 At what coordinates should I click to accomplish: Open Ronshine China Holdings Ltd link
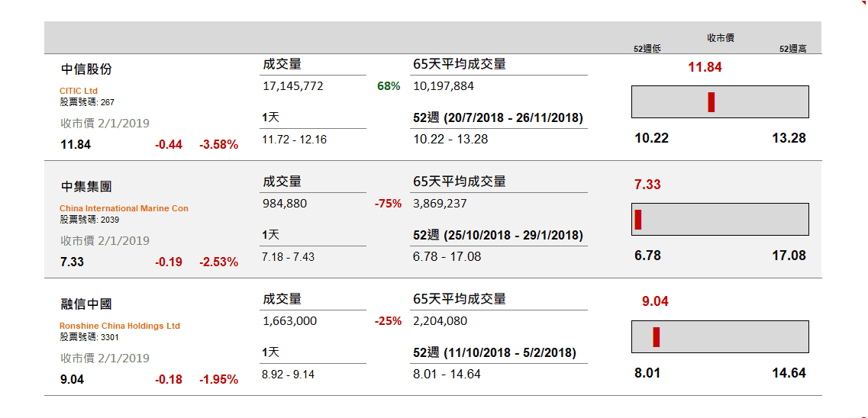[x=120, y=326]
